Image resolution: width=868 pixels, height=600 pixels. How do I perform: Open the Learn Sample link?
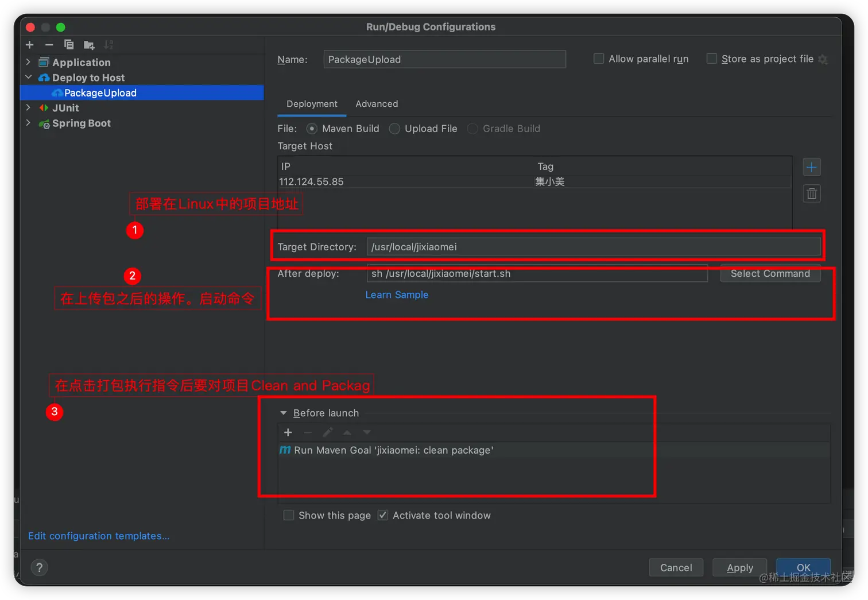397,295
